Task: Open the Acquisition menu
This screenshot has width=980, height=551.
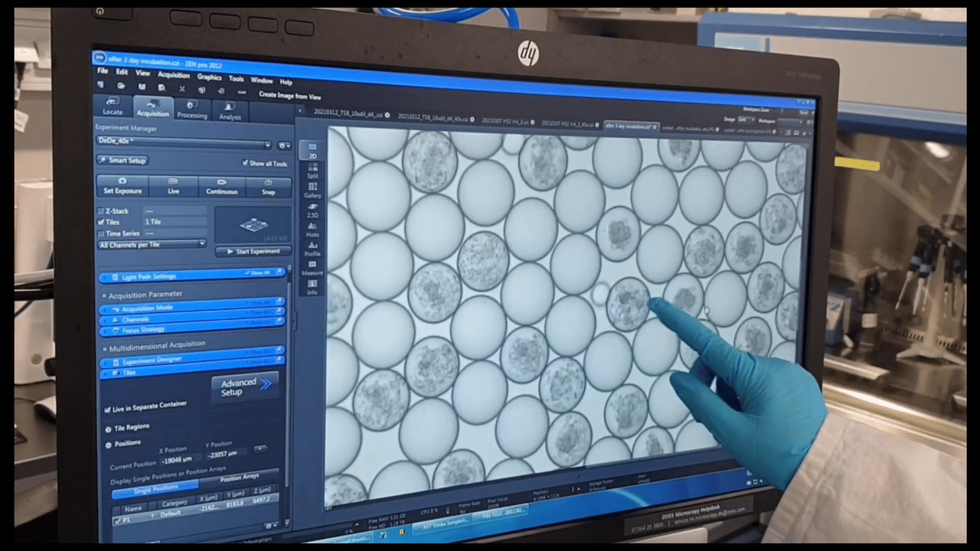Action: tap(174, 75)
